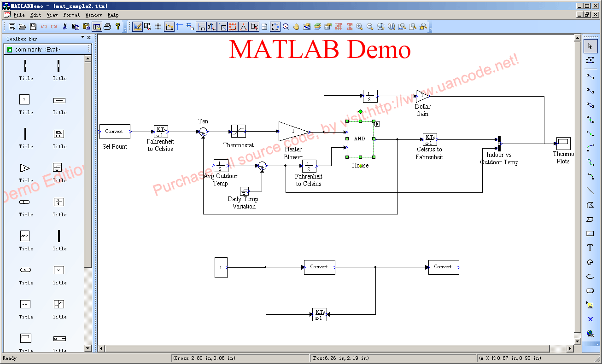
Task: Select the rectangle shape tool in right toolbar
Action: pyautogui.click(x=590, y=234)
